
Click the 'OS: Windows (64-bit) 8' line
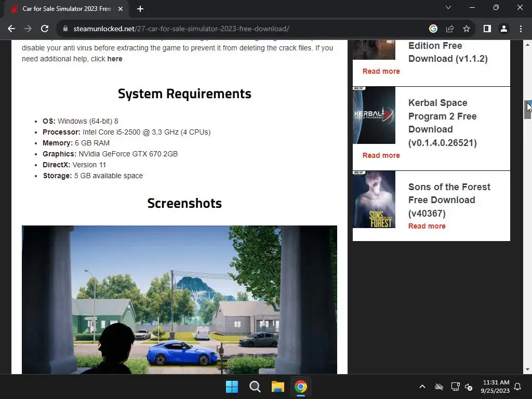pos(80,121)
